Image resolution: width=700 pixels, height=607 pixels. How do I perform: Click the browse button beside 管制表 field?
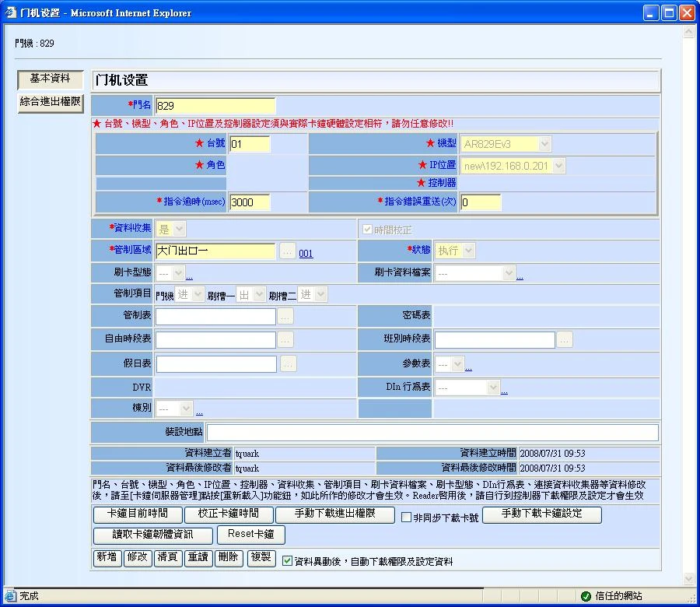[285, 317]
